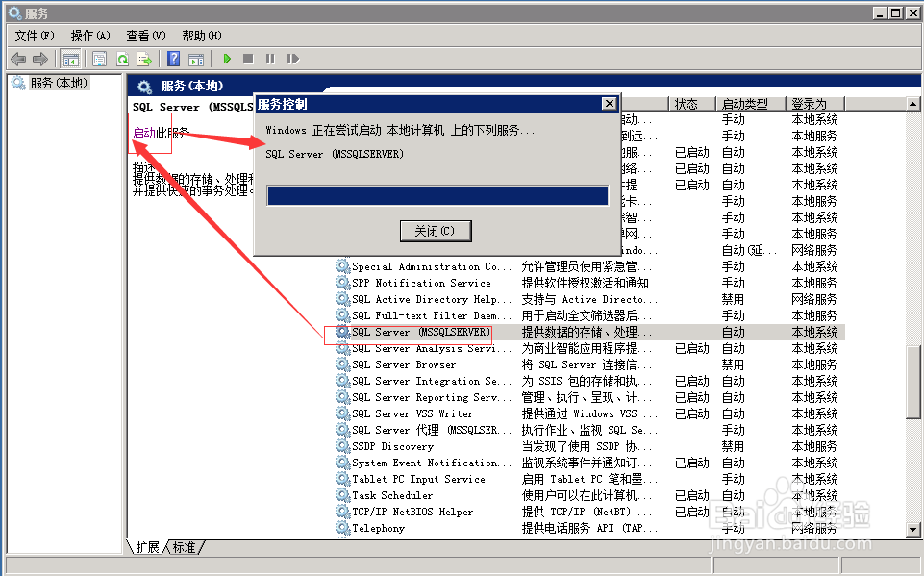Click the service start progress bar
The height and width of the screenshot is (576, 924).
(x=437, y=196)
